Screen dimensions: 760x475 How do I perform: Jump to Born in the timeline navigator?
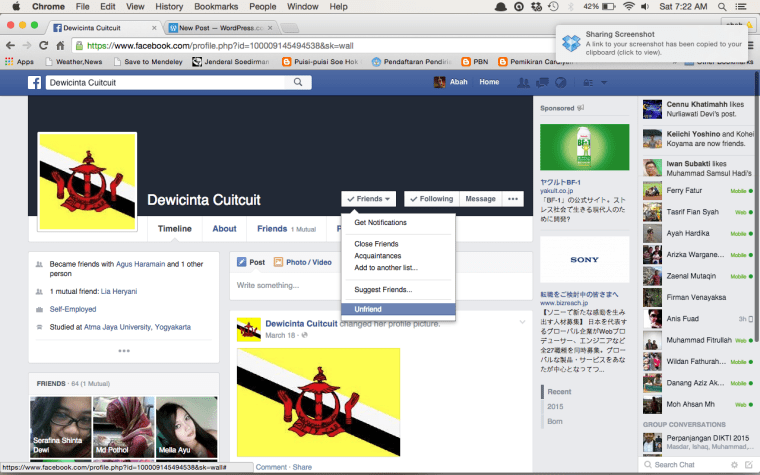point(555,421)
